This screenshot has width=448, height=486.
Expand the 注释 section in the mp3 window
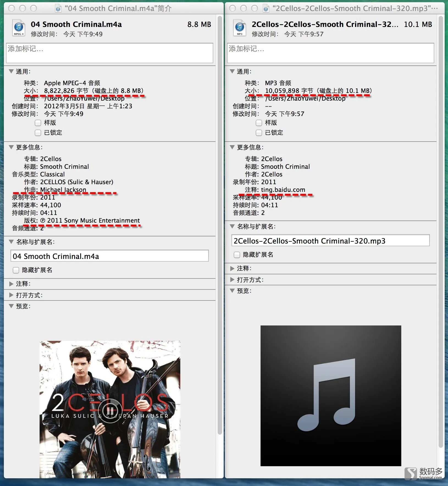click(232, 268)
